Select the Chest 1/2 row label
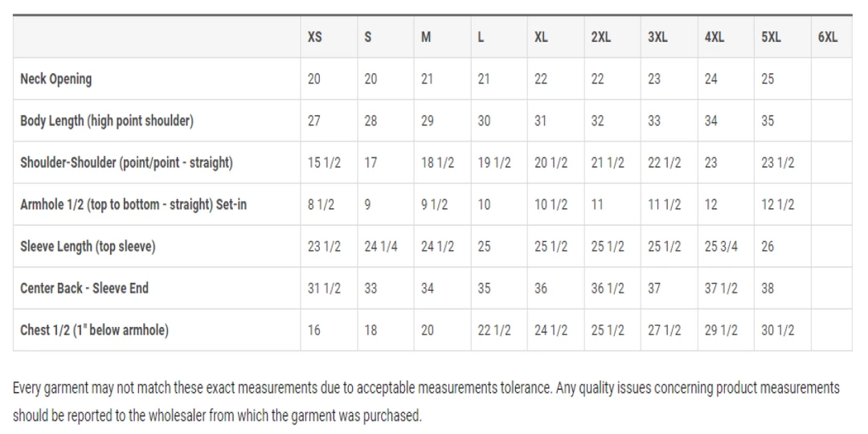868x434 pixels. 94,330
